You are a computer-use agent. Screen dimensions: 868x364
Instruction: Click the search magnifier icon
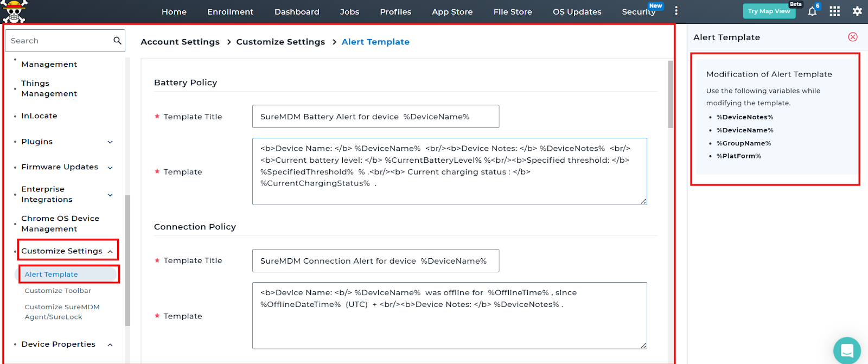click(117, 41)
